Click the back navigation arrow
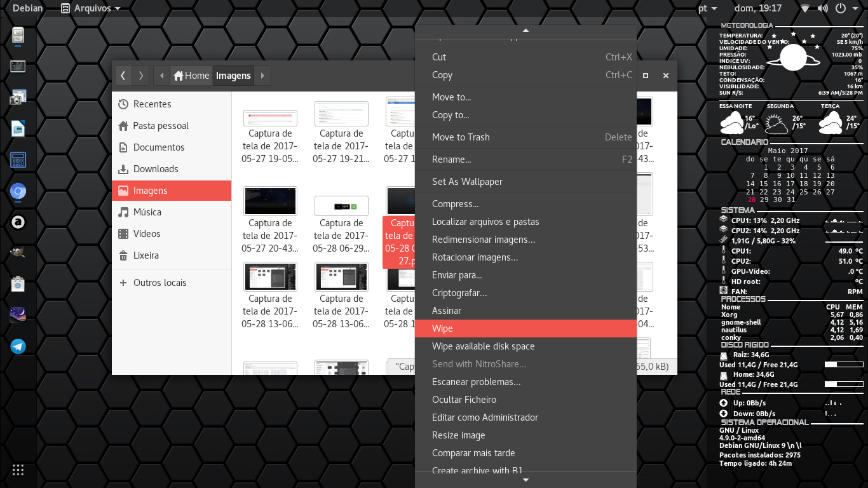The width and height of the screenshot is (868, 488). [x=123, y=75]
